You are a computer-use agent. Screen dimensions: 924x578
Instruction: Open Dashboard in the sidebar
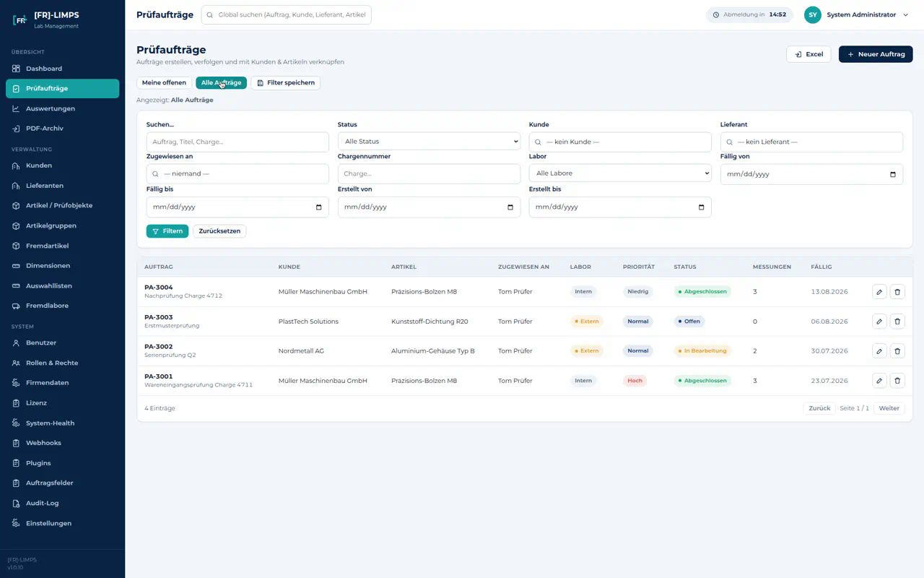coord(62,69)
